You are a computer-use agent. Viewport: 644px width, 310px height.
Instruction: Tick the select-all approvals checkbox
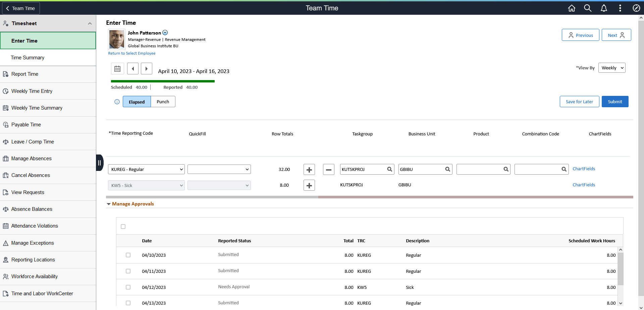tap(123, 227)
